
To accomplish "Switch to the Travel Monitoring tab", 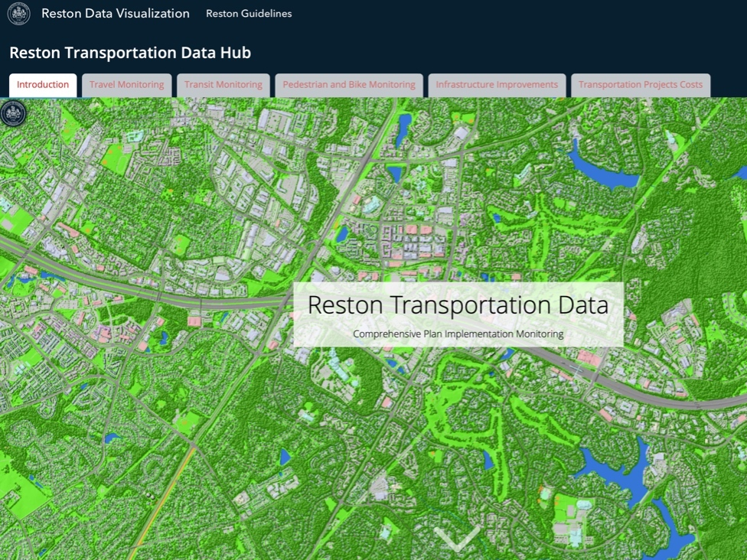I will click(126, 85).
